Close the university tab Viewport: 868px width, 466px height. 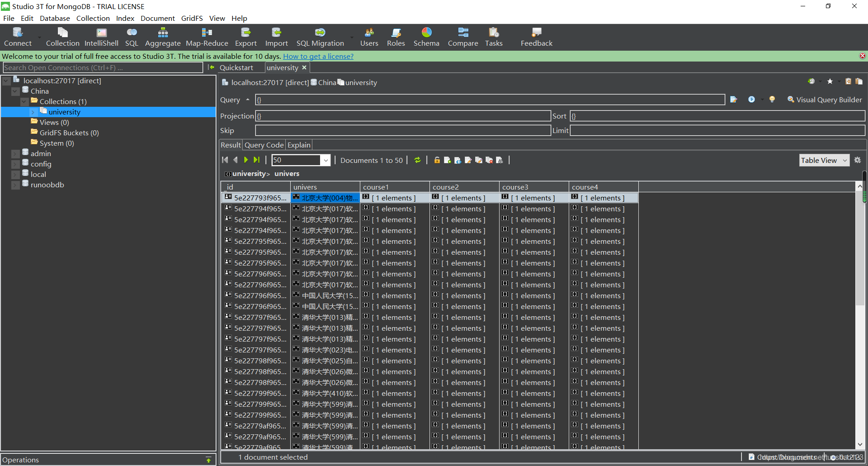(x=304, y=67)
